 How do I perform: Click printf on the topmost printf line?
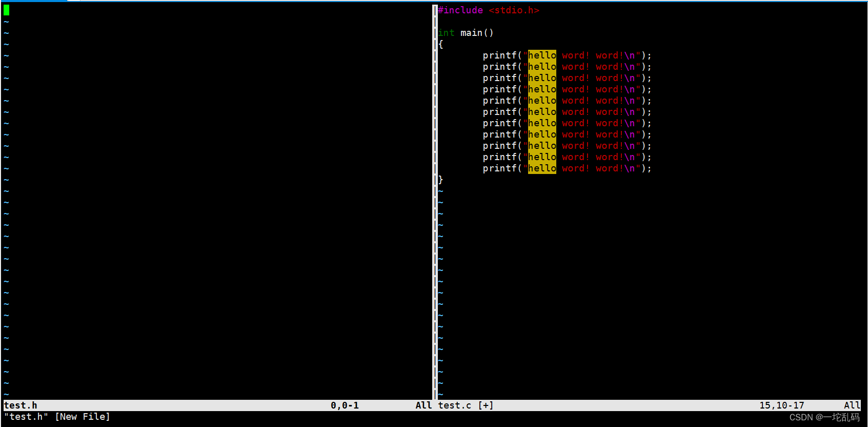click(x=499, y=55)
